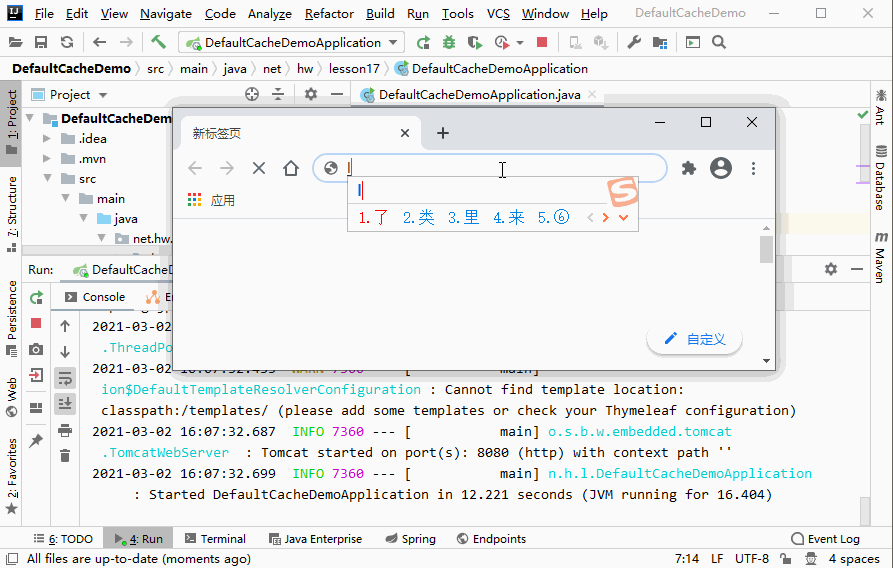Rerun application from the Run panel's green arrow
Screen dimensions: 893x568
36,297
